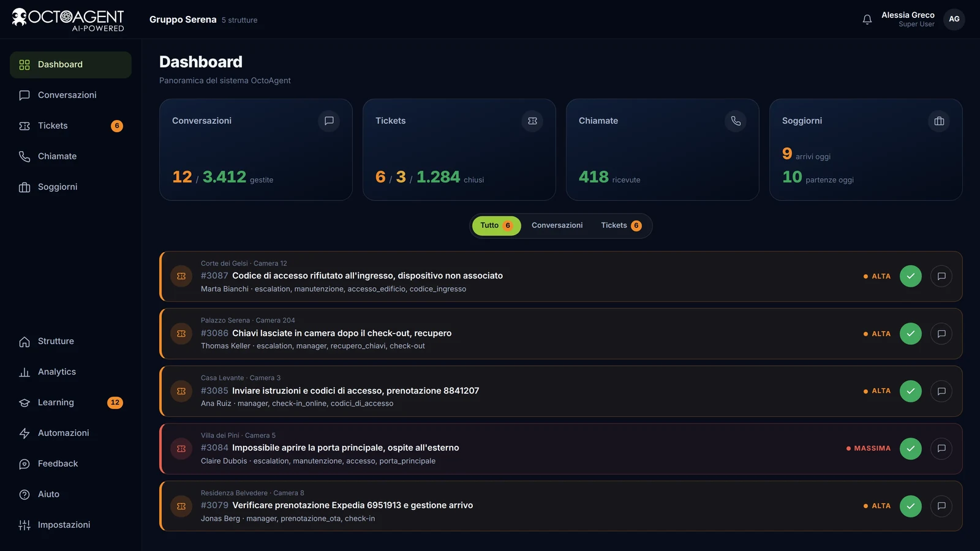The image size is (980, 551).
Task: Open chat for ticket #3086
Action: 941,334
